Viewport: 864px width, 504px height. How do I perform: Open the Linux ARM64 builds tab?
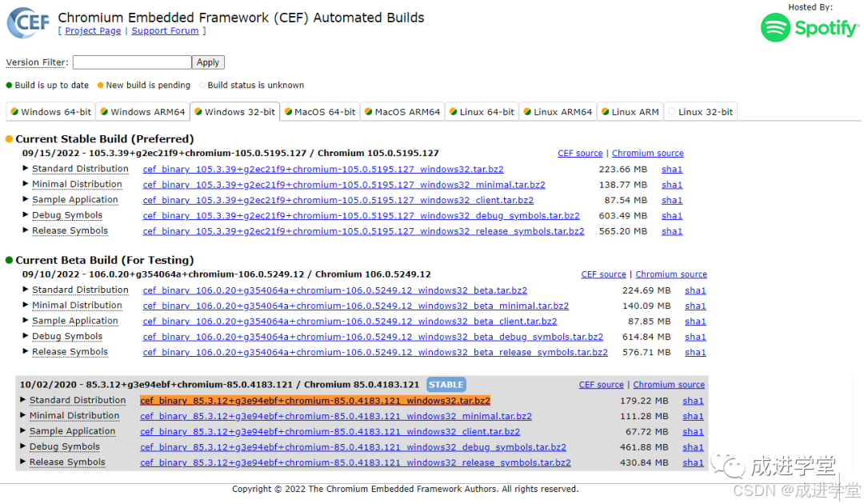[557, 111]
